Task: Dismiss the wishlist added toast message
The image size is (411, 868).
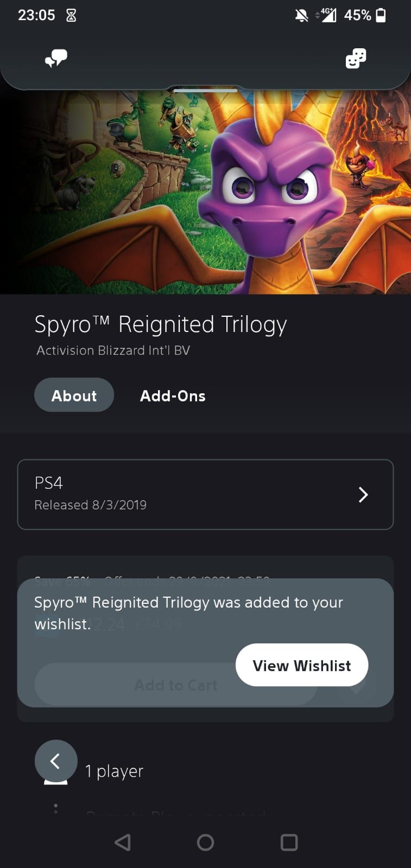Action: click(x=188, y=613)
